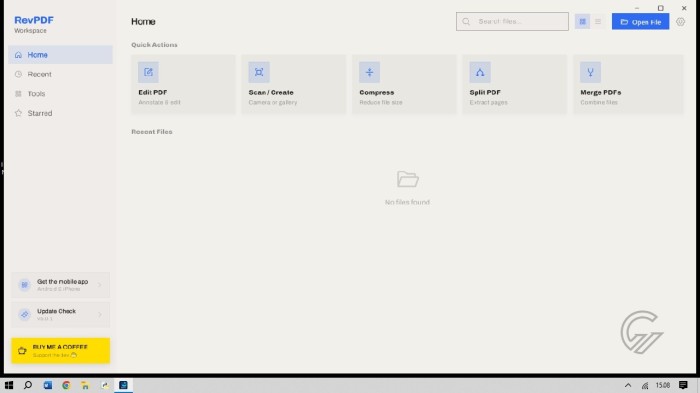Open Chrome from the taskbar
The image size is (700, 393).
(x=66, y=385)
